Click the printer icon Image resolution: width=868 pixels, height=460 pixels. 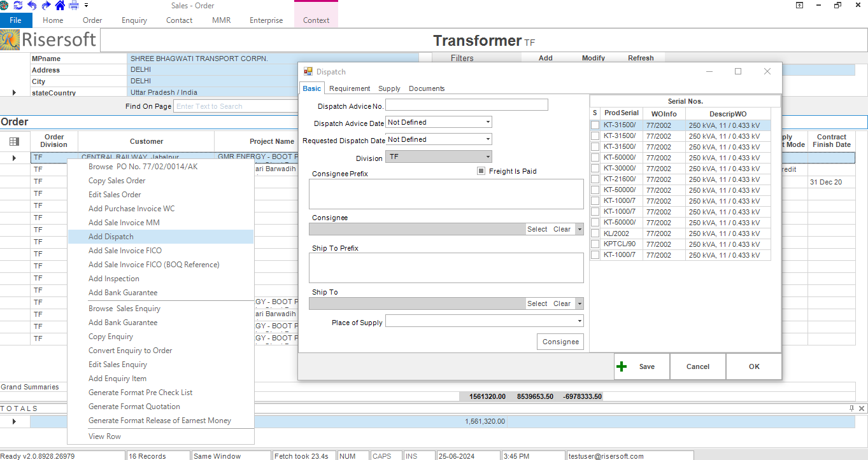pos(73,5)
